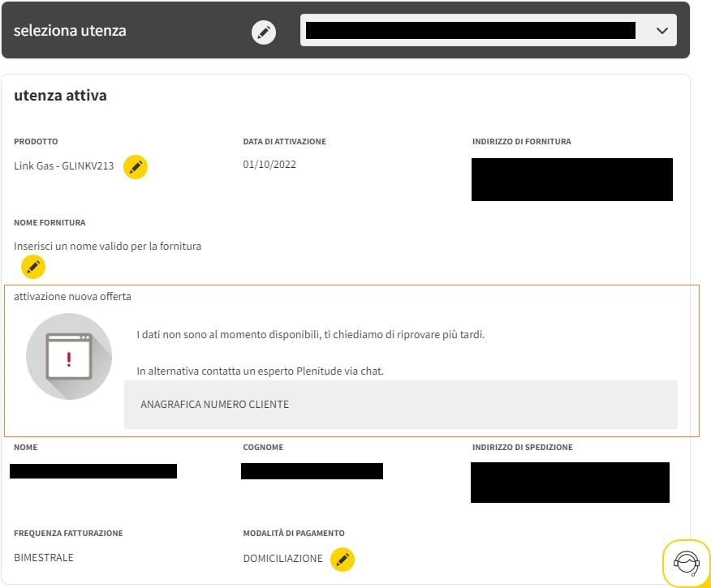Click the error window exclamation icon
Viewport: 711px width, 588px height.
tap(69, 358)
